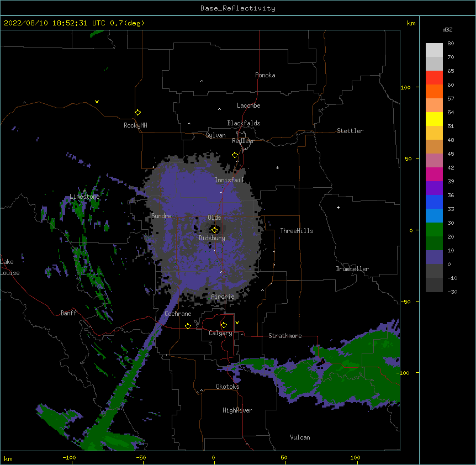Select the radar site diamond below Olds
The image size is (476, 465).
[214, 230]
